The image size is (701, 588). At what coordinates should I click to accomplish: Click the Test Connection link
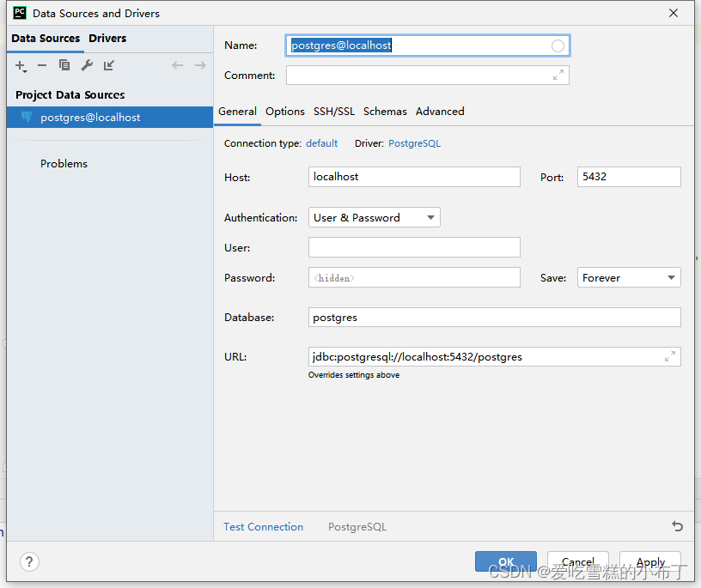(264, 527)
